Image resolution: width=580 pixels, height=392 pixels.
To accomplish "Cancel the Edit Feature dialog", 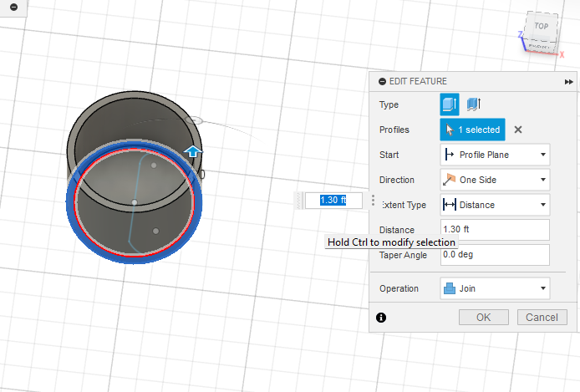I will click(542, 318).
